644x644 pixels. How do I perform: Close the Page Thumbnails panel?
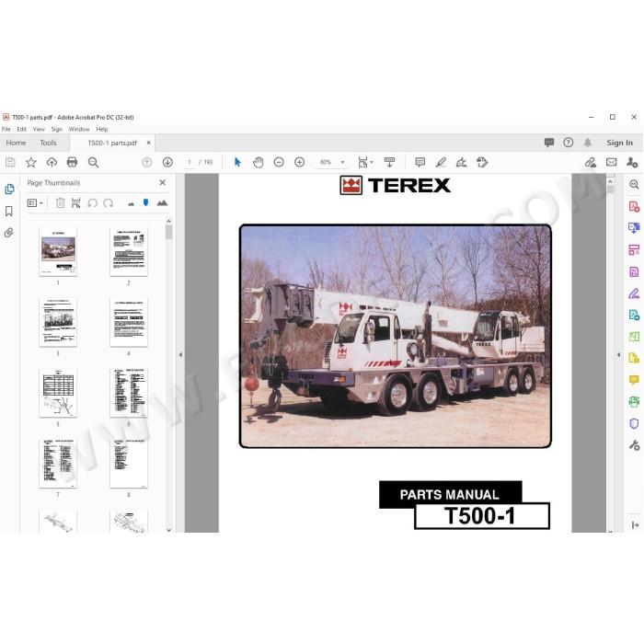pyautogui.click(x=163, y=182)
